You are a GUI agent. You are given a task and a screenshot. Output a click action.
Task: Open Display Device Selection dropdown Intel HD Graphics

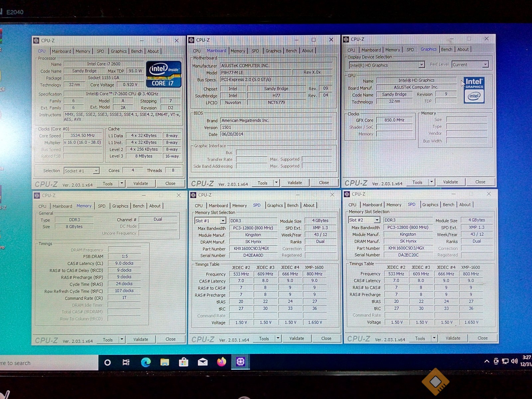point(387,65)
